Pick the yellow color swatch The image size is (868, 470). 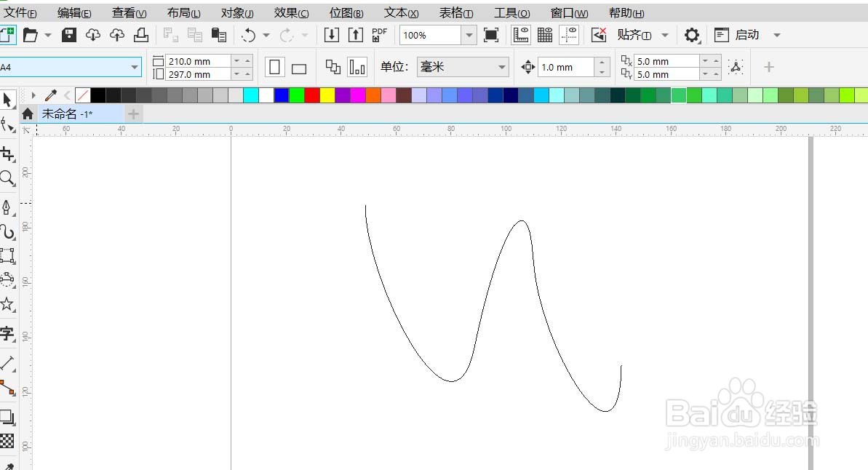point(327,95)
